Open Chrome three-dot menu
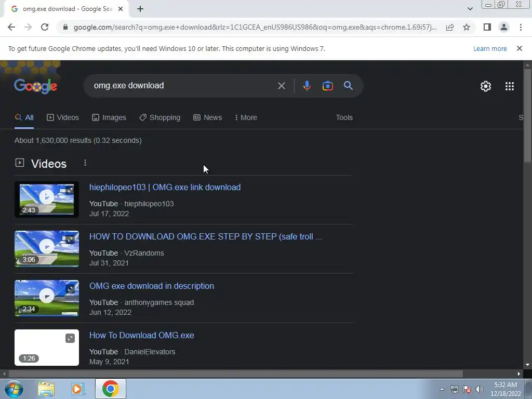This screenshot has height=399, width=532. (x=521, y=27)
